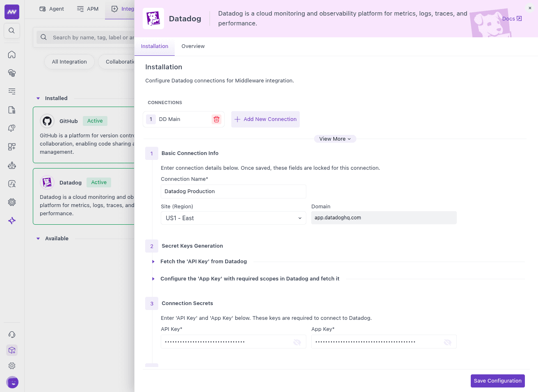
Task: Open the logs panel icon
Action: [12, 91]
